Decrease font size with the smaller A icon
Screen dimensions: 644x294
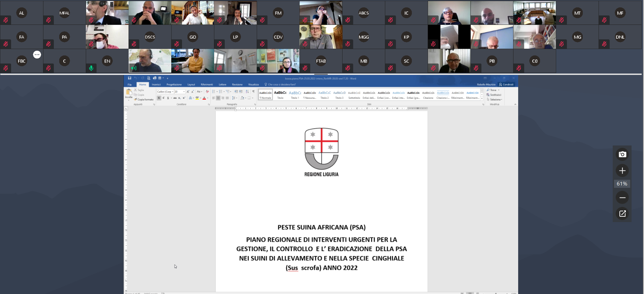[192, 92]
